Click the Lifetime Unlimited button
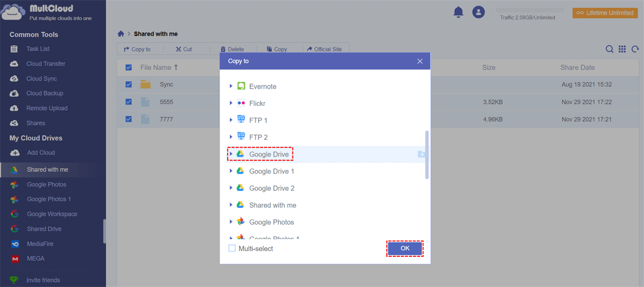The image size is (644, 287). click(x=605, y=13)
